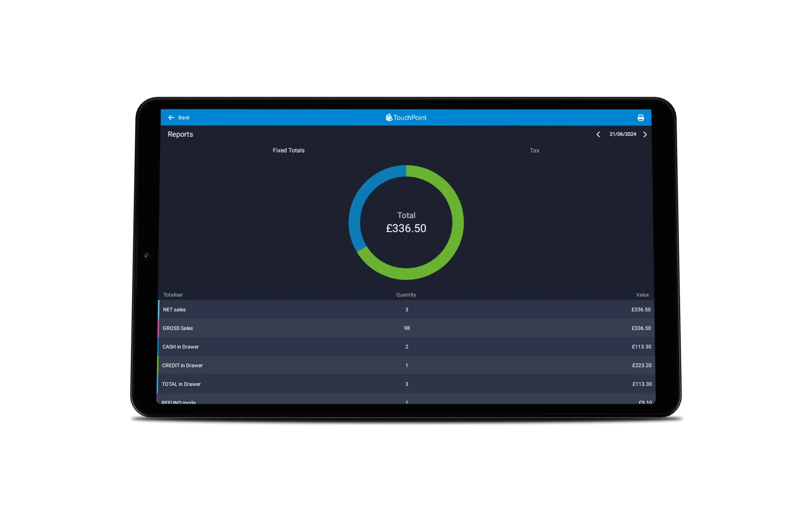
Task: Click the back arrow icon
Action: (x=171, y=118)
